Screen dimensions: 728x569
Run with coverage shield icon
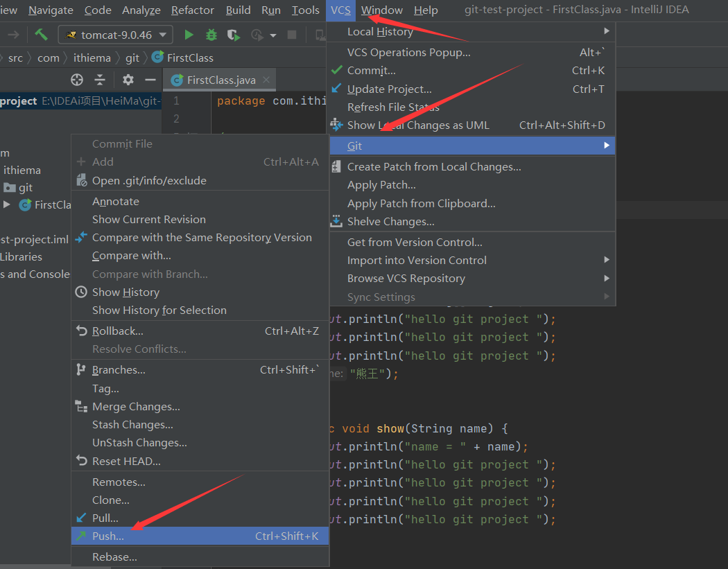click(x=233, y=35)
